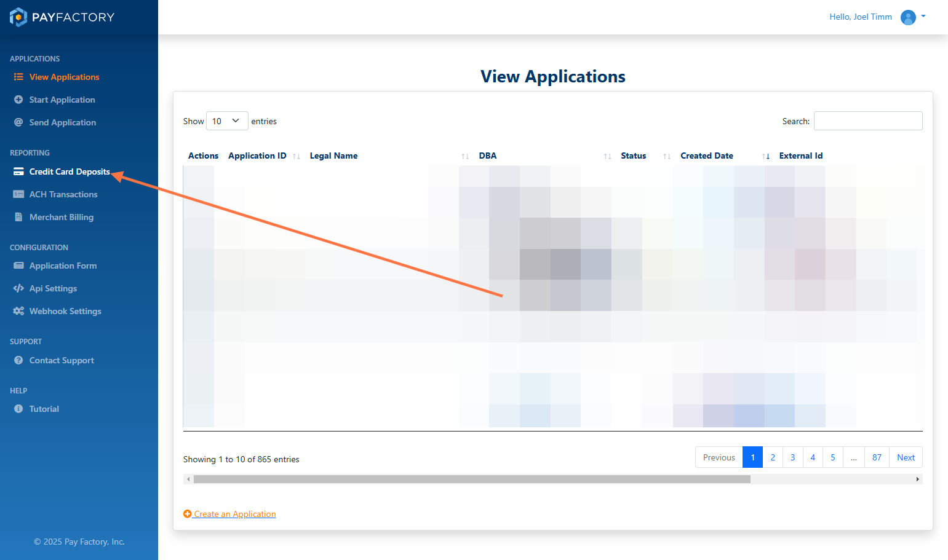Click the Tutorial info icon
Image resolution: width=948 pixels, height=560 pixels.
[x=18, y=409]
